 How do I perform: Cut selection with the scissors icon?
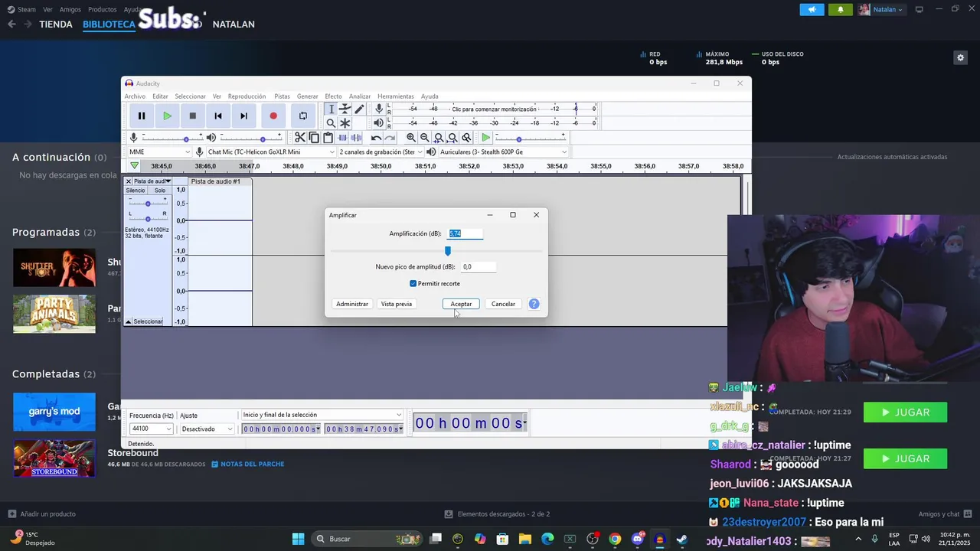(x=300, y=138)
